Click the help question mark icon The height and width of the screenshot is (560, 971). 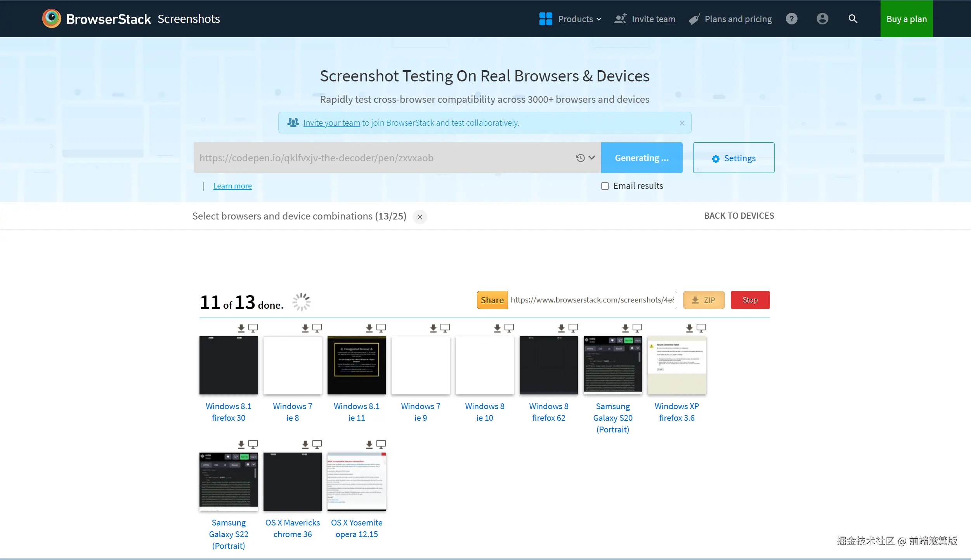click(x=791, y=19)
